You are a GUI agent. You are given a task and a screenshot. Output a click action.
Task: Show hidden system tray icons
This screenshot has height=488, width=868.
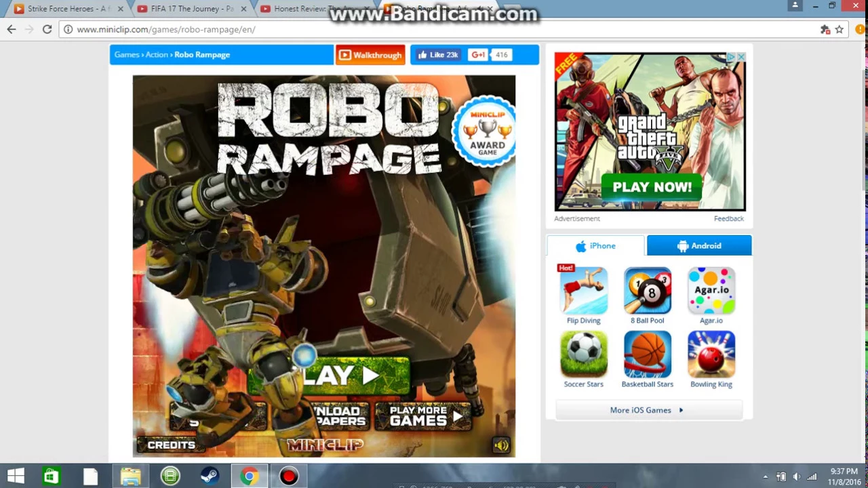point(766,476)
